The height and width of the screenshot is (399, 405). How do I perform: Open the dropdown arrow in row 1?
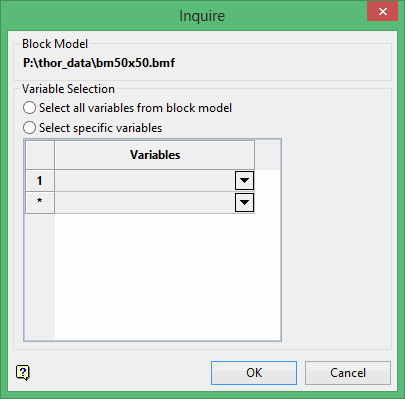pyautogui.click(x=244, y=181)
